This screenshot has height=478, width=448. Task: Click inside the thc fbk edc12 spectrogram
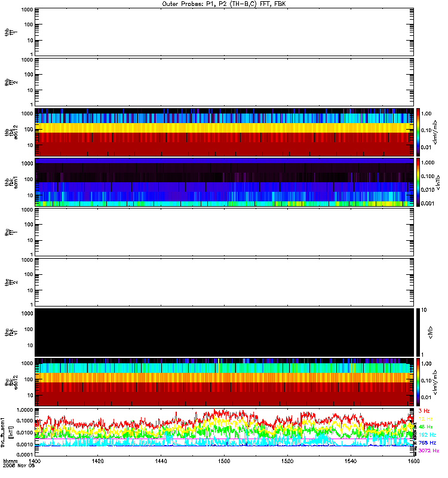[x=224, y=382]
